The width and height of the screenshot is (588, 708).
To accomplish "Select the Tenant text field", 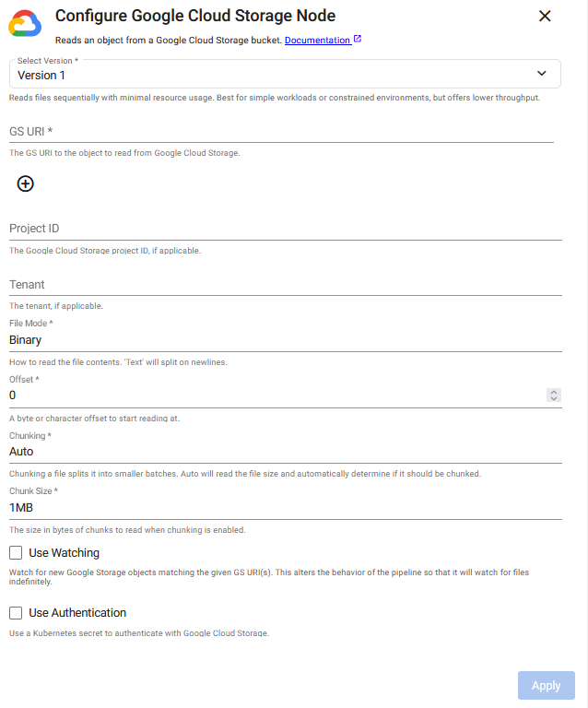I will [285, 285].
